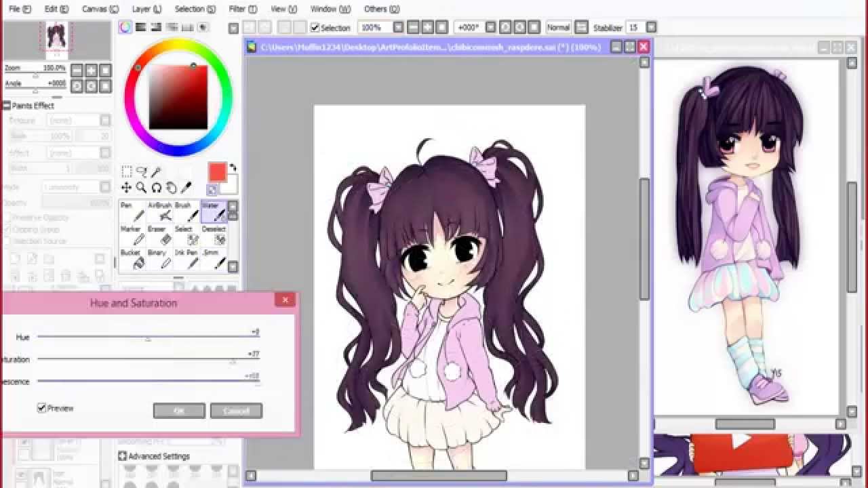Select the Binary pen tool
Screen dimensions: 868x488
click(159, 260)
